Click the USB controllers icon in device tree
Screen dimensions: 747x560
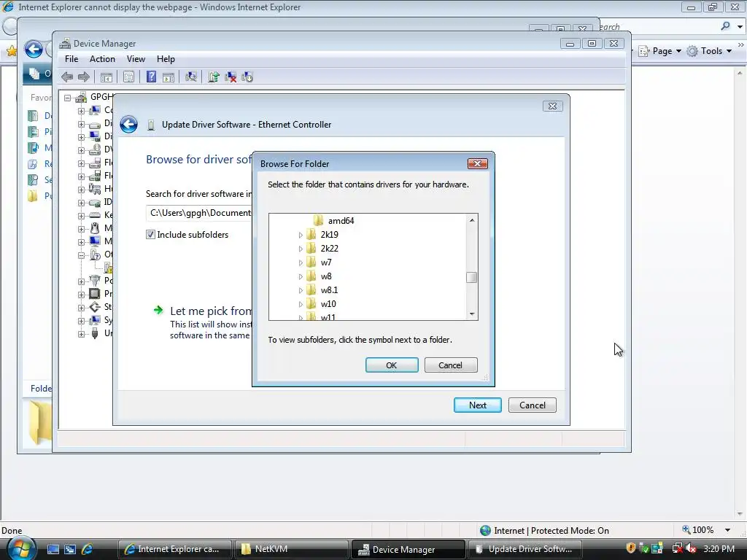pos(95,332)
